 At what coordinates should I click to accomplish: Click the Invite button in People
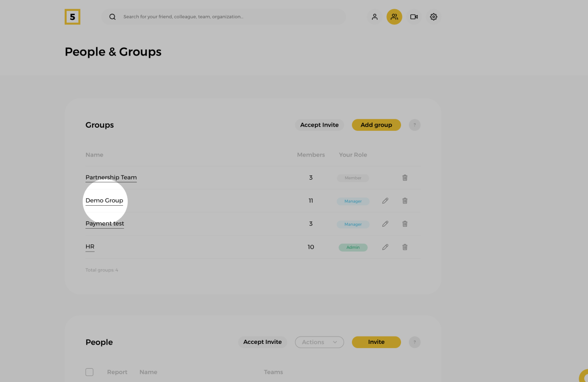click(376, 342)
